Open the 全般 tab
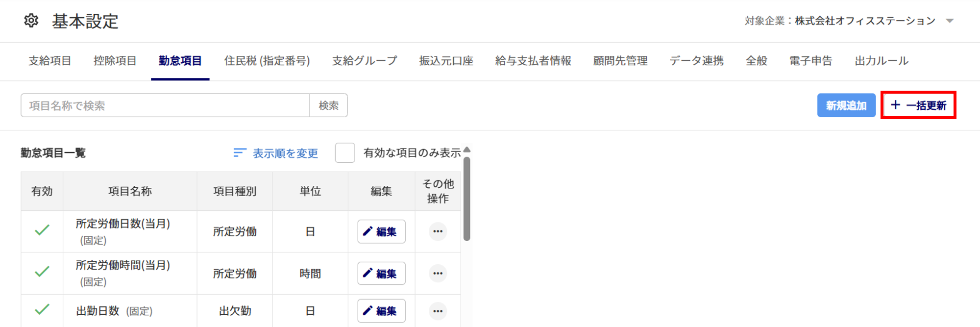This screenshot has height=327, width=980. pyautogui.click(x=757, y=61)
